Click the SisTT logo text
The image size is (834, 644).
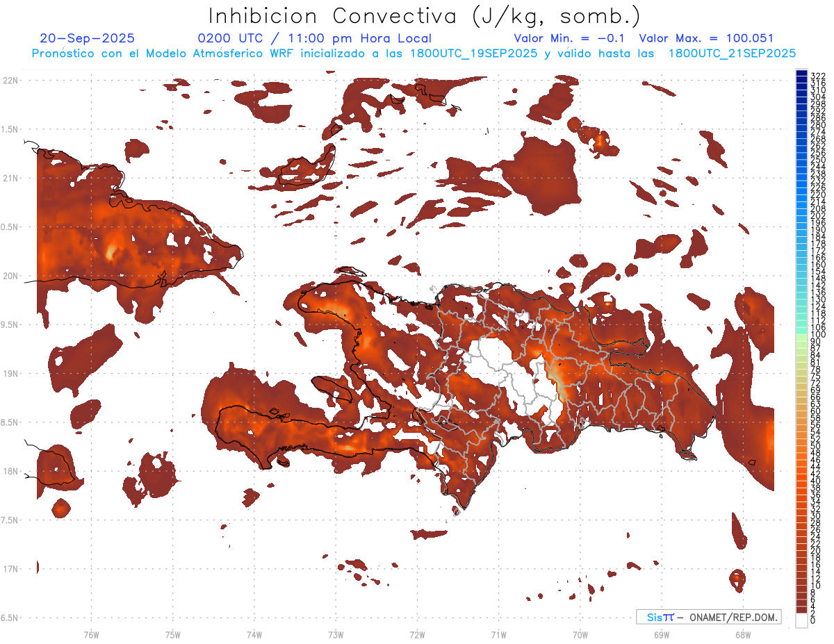click(660, 617)
